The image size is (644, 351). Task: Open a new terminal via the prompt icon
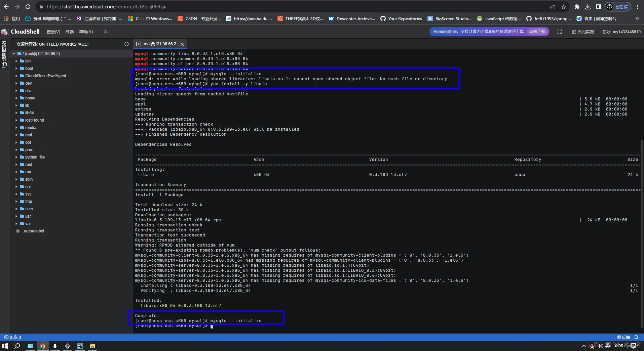[106, 32]
